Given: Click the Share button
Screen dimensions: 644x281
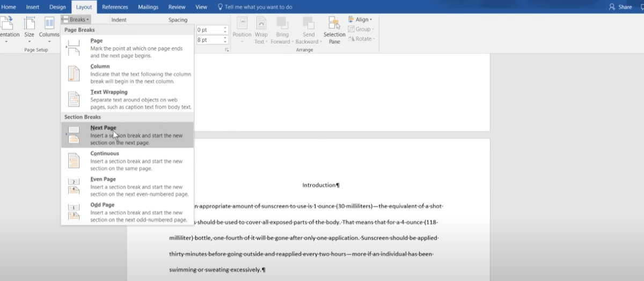Looking at the screenshot, I should tap(621, 7).
